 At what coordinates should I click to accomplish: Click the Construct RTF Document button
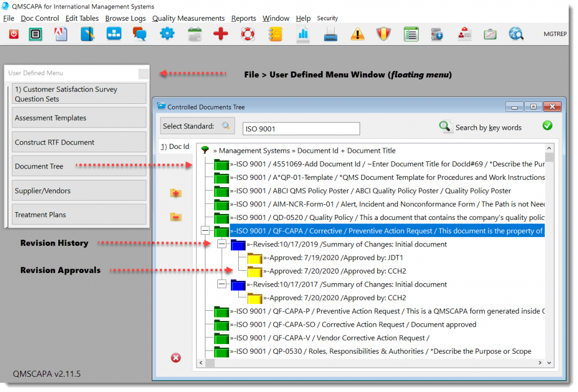point(79,142)
